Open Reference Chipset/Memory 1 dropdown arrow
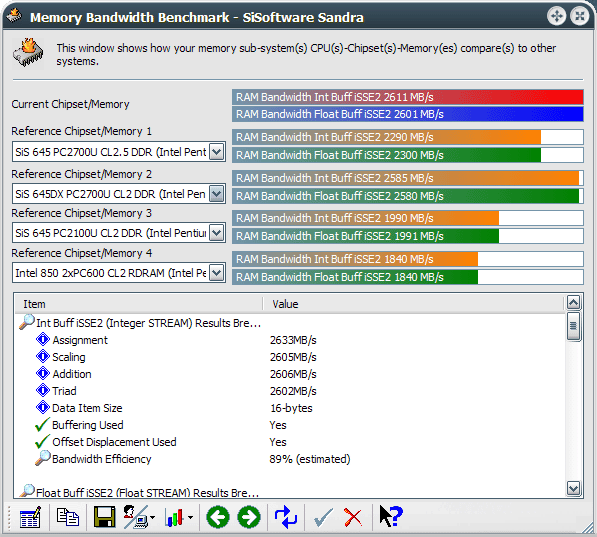Viewport: 597px width, 537px height. (x=217, y=152)
